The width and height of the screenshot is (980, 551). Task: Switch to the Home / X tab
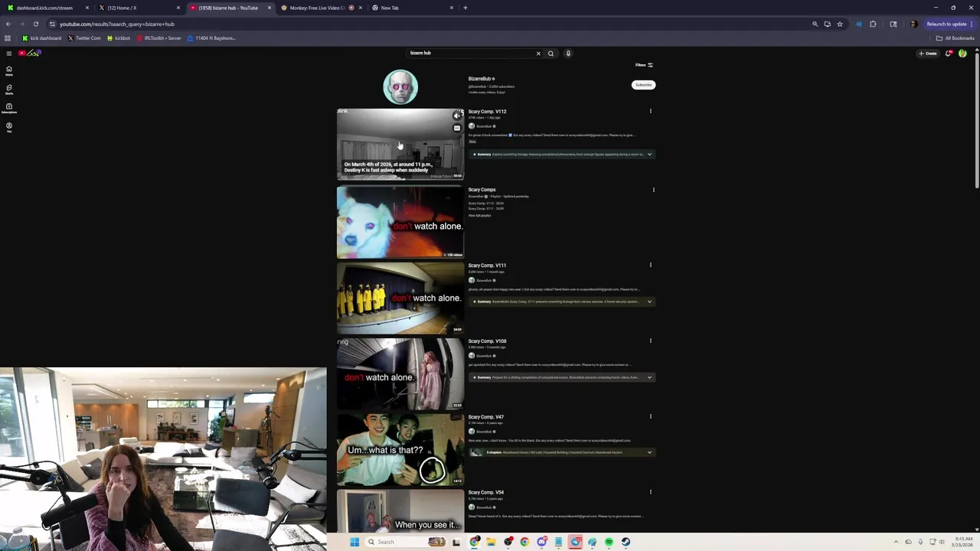click(x=139, y=8)
